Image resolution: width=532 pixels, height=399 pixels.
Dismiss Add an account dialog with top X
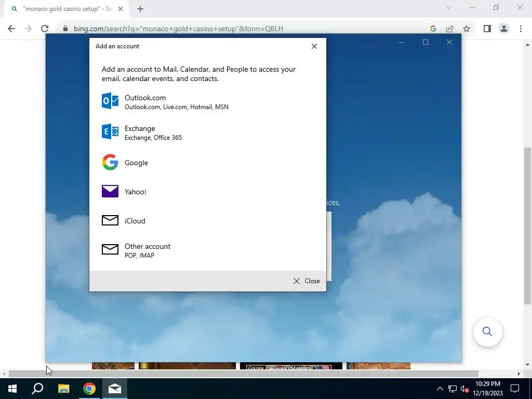[x=314, y=46]
